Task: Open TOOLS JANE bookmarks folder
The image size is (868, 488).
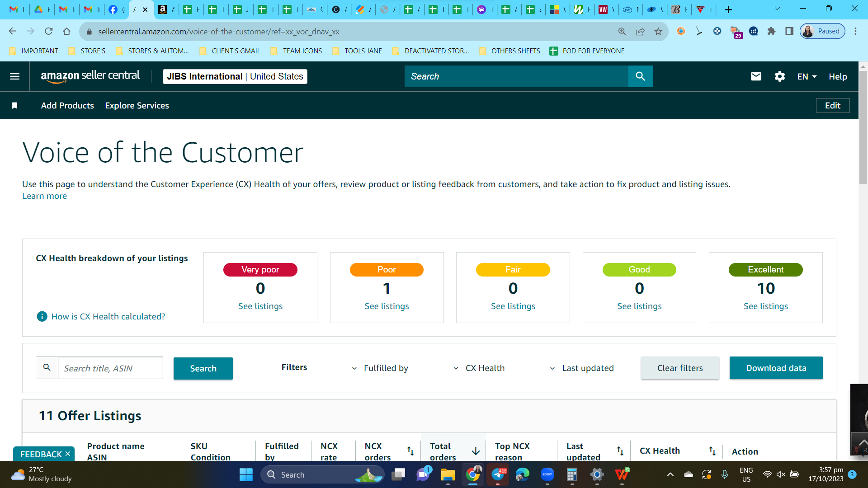Action: pyautogui.click(x=357, y=51)
